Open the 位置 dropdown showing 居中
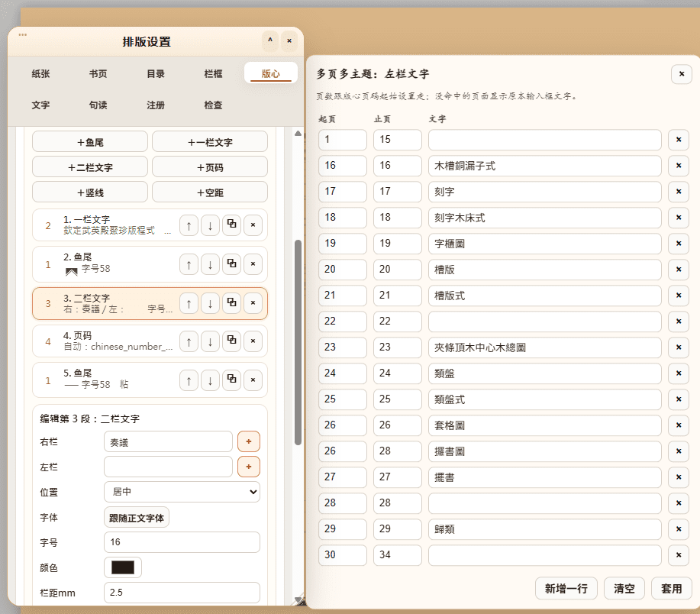This screenshot has width=700, height=614. click(182, 492)
